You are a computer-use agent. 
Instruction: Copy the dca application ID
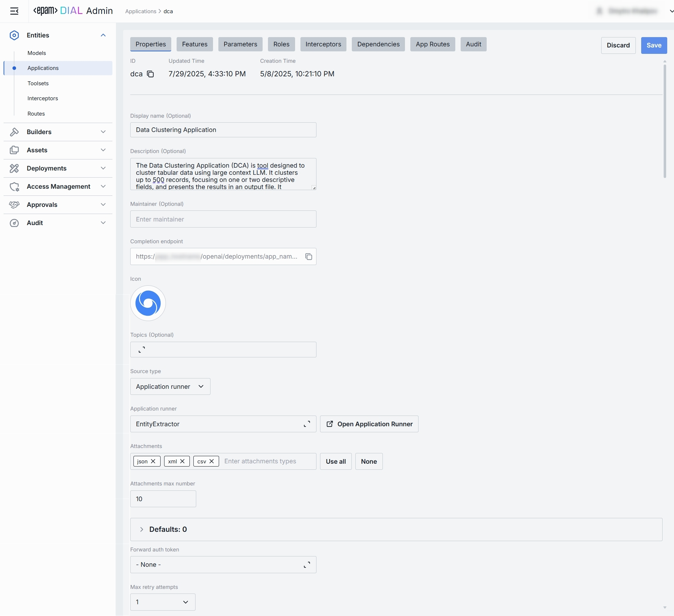click(x=151, y=74)
